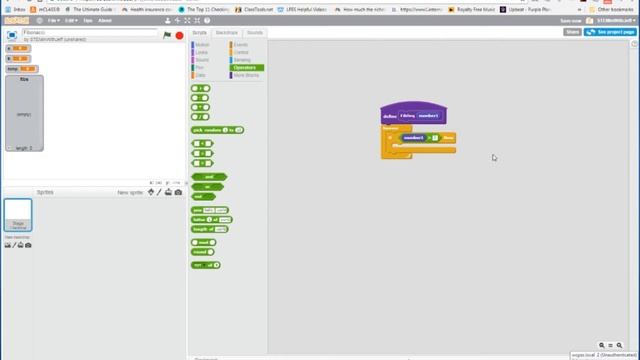Toggle full-screen stage mode icon
Image resolution: width=640 pixels, height=360 pixels.
pyautogui.click(x=12, y=36)
